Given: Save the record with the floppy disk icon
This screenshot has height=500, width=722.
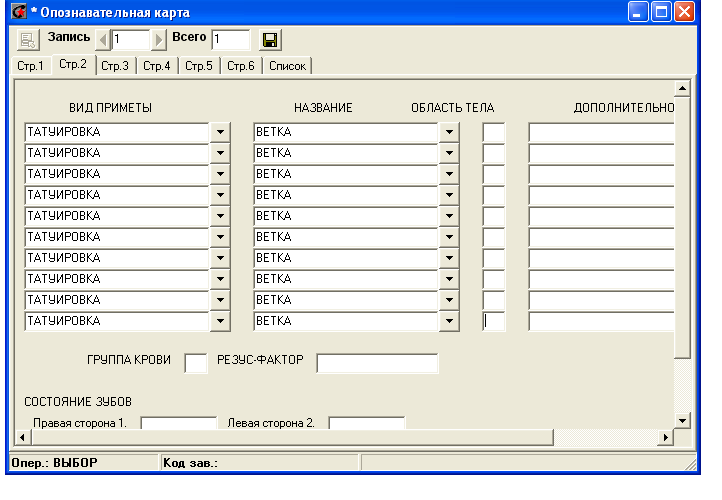Looking at the screenshot, I should 270,40.
